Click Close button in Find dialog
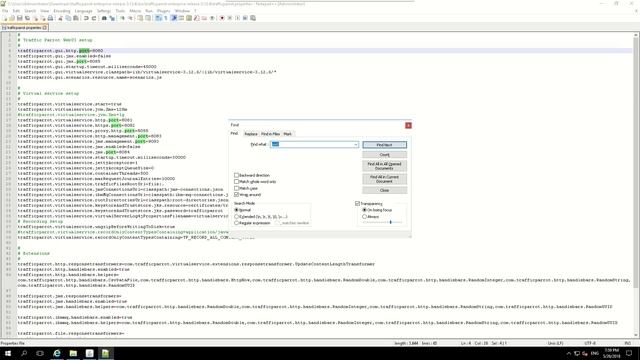Image resolution: width=640 pixels, height=360 pixels. (384, 190)
